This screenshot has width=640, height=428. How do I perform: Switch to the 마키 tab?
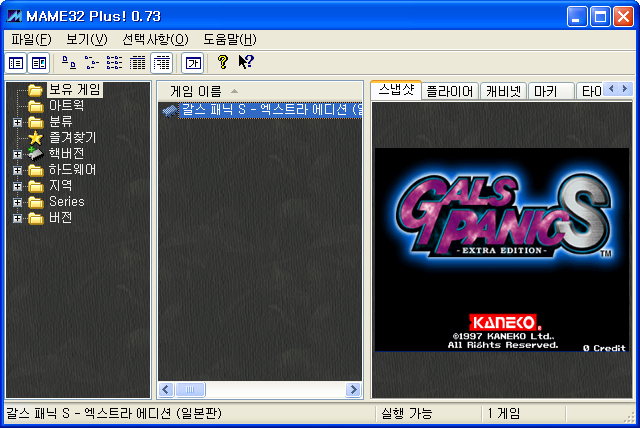551,91
